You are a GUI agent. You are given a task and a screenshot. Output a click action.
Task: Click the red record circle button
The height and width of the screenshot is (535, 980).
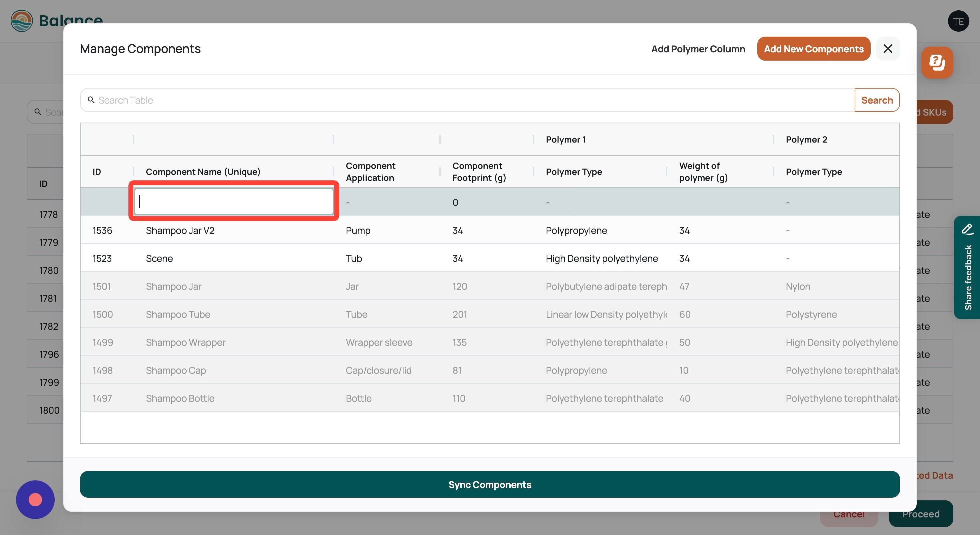tap(35, 499)
